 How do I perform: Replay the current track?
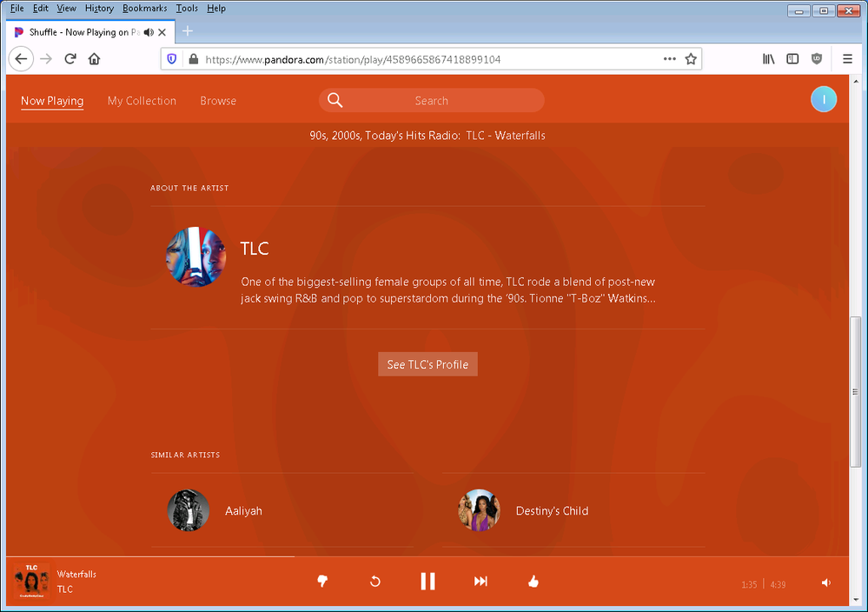coord(375,582)
